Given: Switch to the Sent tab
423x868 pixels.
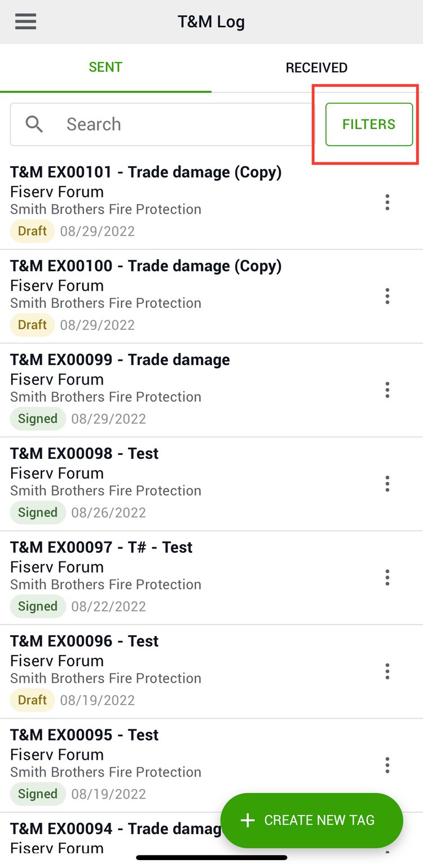Looking at the screenshot, I should 105,68.
